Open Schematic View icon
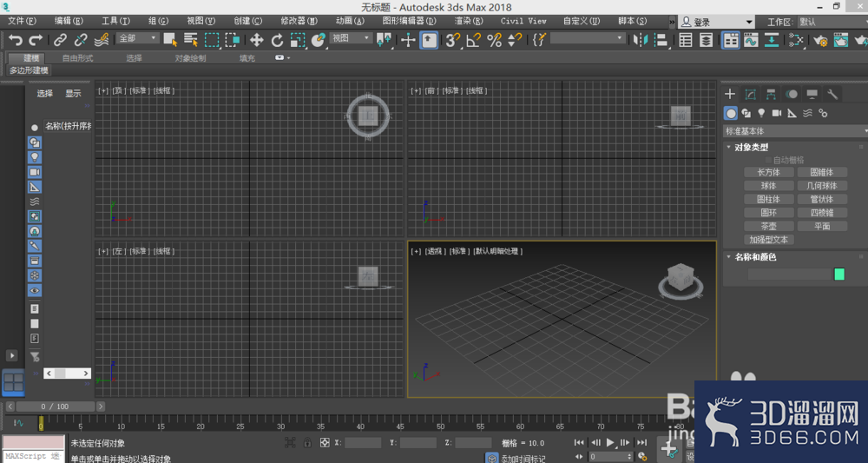The width and height of the screenshot is (868, 463). tap(772, 40)
